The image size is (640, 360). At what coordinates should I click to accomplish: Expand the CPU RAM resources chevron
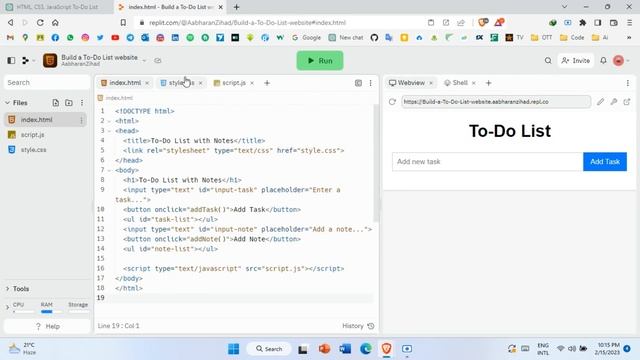(x=7, y=308)
